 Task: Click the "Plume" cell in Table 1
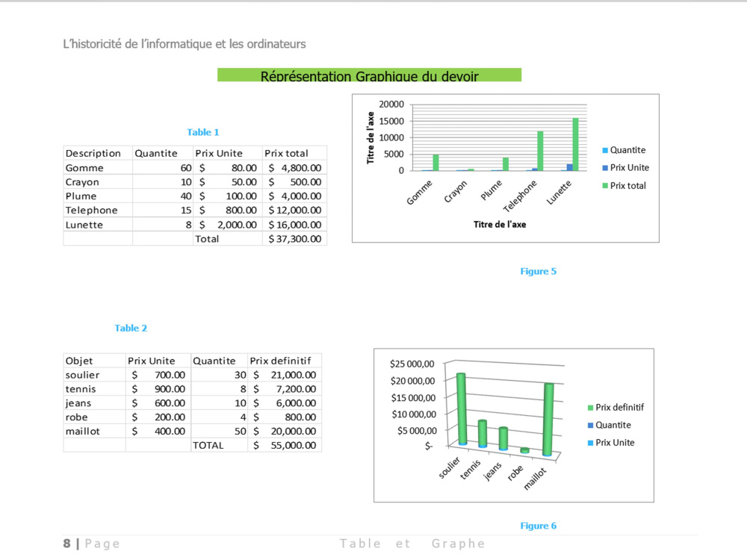98,196
